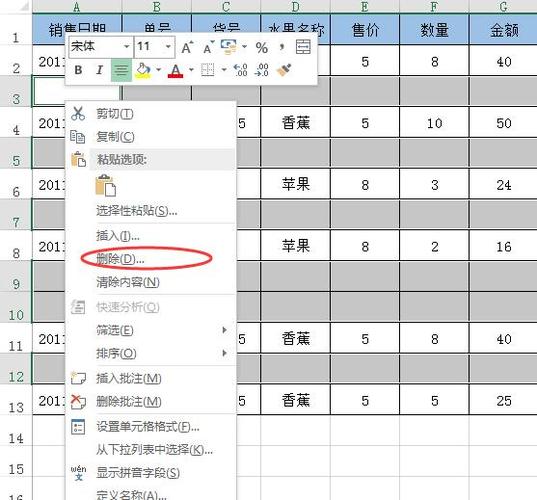
Task: Click Decrease Decimal icon
Action: tap(262, 70)
